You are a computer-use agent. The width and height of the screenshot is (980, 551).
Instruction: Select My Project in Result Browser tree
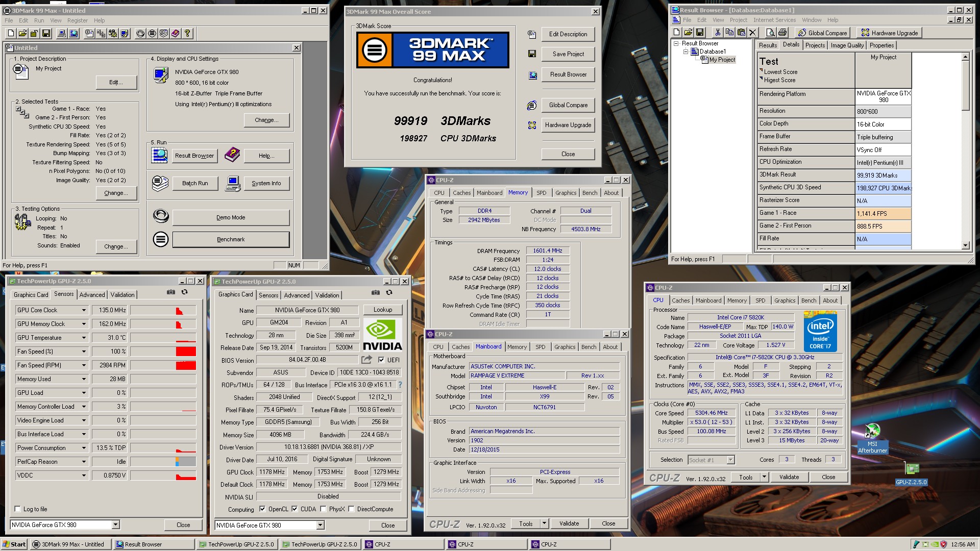722,60
